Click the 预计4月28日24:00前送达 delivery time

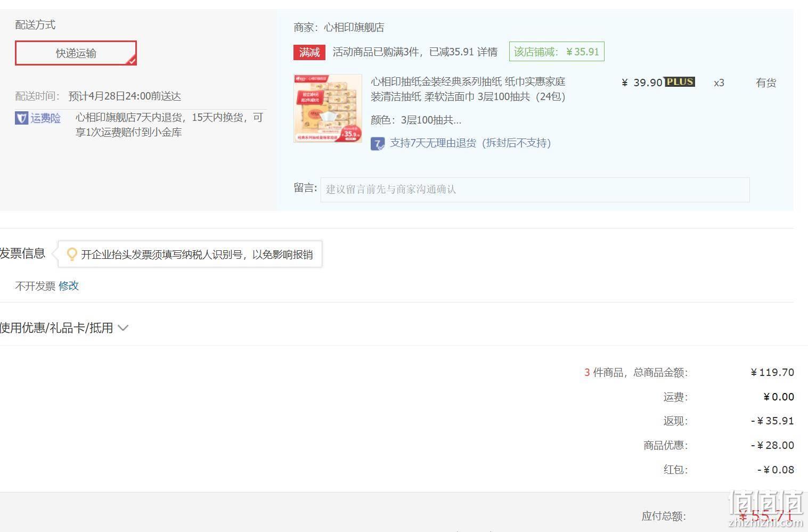125,96
